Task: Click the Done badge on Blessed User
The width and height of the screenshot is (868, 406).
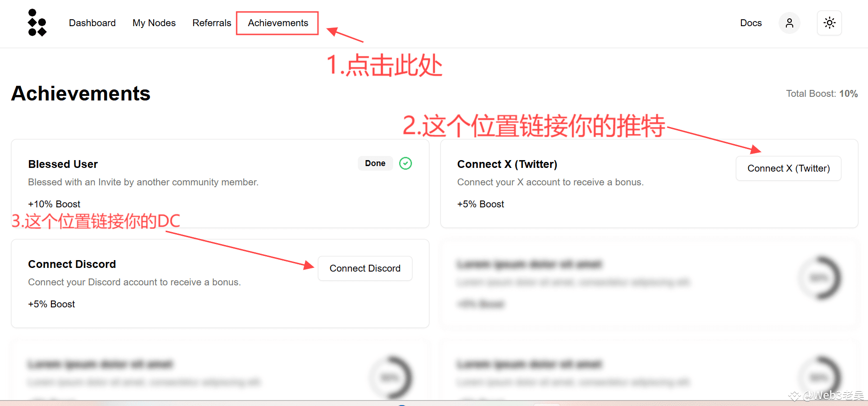Action: [x=375, y=163]
